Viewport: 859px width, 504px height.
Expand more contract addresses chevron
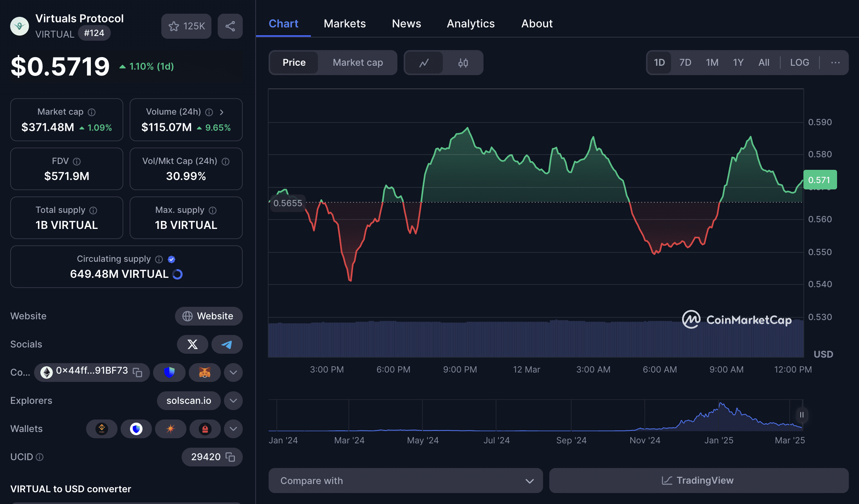tap(233, 373)
